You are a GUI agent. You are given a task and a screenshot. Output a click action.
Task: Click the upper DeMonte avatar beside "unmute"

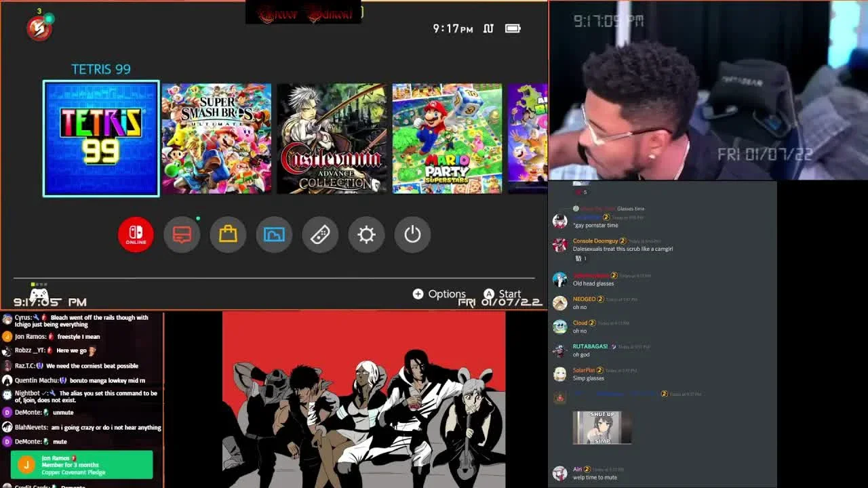pos(7,412)
